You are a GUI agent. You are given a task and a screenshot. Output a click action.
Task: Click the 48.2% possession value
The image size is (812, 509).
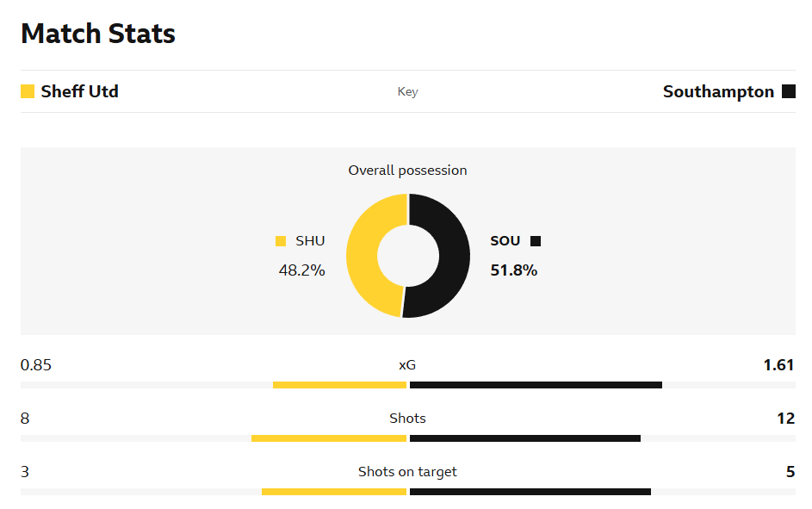pos(301,270)
